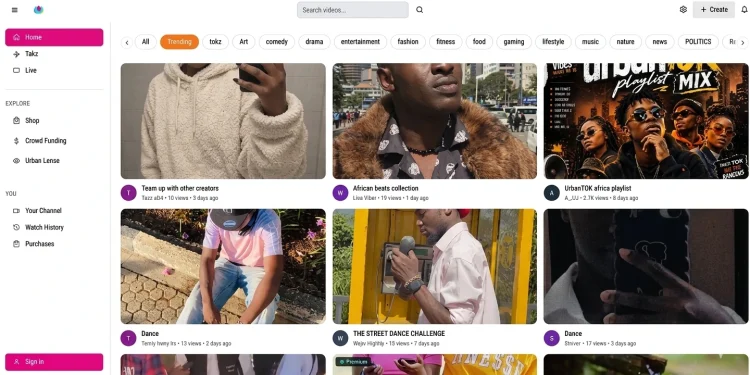Click the Shop bag icon

pyautogui.click(x=16, y=121)
